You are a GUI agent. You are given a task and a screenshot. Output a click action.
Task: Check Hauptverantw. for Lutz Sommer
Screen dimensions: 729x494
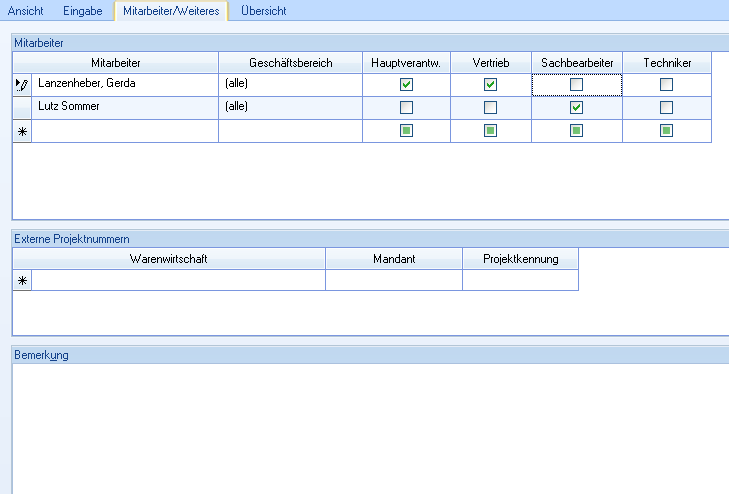coord(406,107)
